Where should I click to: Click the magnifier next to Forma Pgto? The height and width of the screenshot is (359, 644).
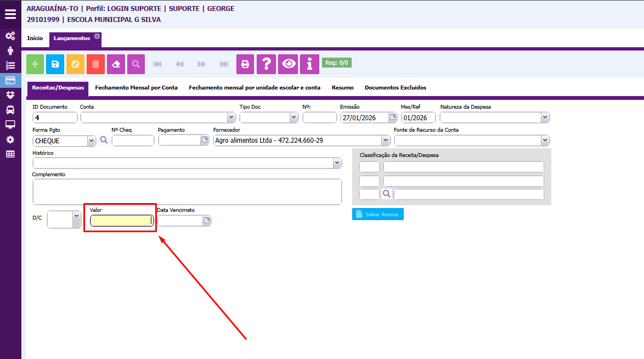click(104, 141)
